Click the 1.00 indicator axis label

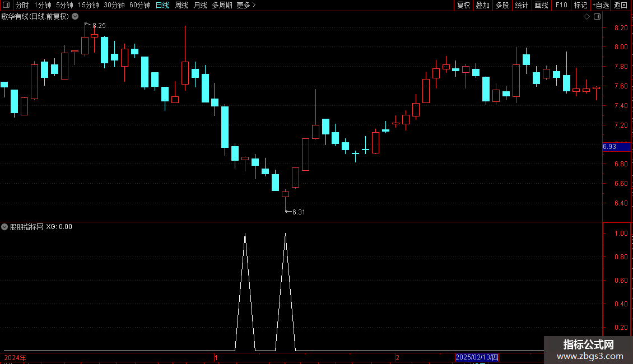[621, 234]
